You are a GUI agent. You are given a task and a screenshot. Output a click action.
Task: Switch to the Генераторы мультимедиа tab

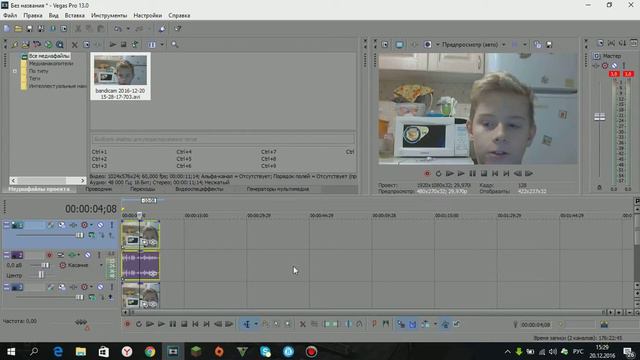(278, 189)
